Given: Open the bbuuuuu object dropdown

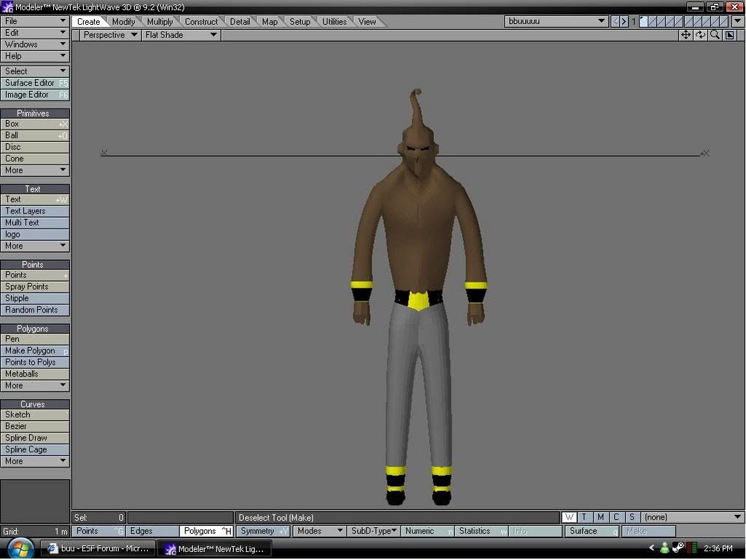Looking at the screenshot, I should pos(556,21).
